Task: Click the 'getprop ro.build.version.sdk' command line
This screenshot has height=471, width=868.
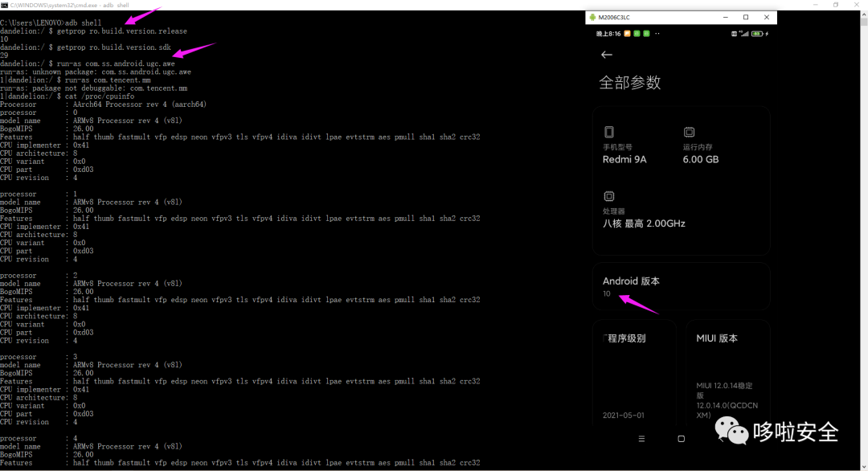Action: [x=85, y=47]
